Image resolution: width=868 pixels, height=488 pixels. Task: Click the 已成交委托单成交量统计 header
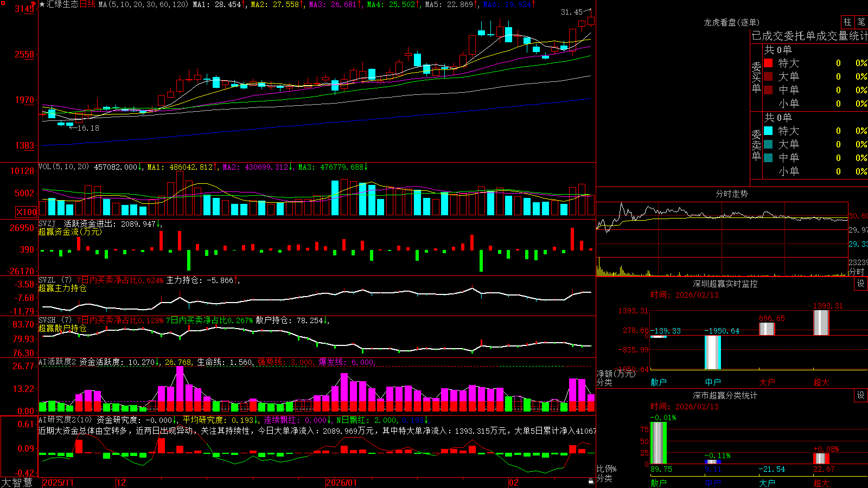tap(809, 36)
